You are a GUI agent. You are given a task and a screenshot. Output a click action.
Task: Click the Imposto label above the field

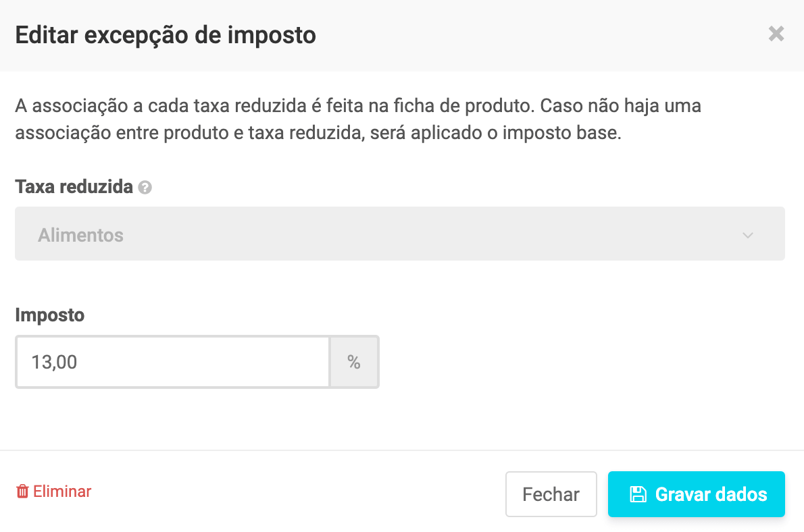(x=49, y=315)
